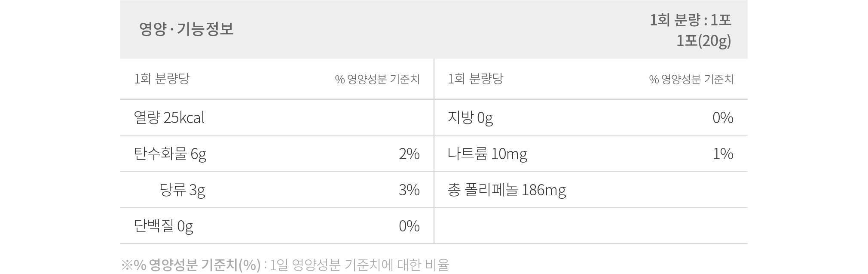Select the 나트륨 10mg row label

(487, 154)
